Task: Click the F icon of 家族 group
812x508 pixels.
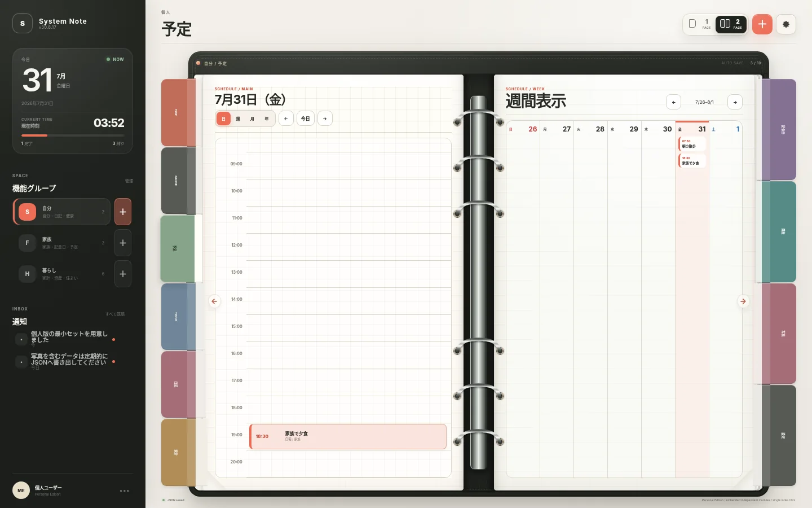Action: [x=27, y=243]
